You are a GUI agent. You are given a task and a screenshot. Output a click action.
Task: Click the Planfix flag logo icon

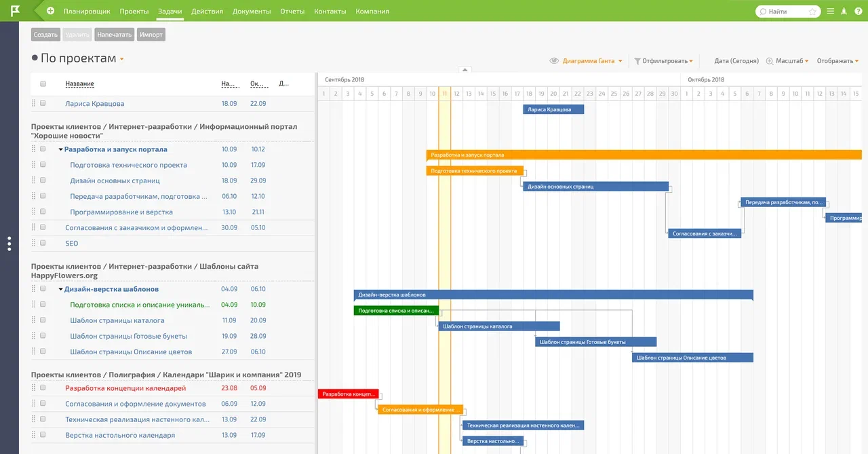(14, 11)
